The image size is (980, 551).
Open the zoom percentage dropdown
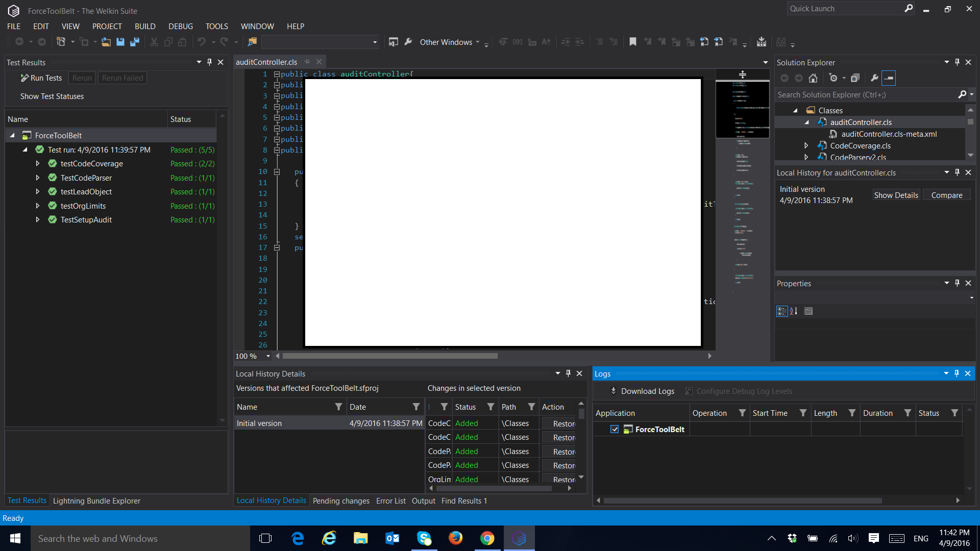(x=268, y=356)
